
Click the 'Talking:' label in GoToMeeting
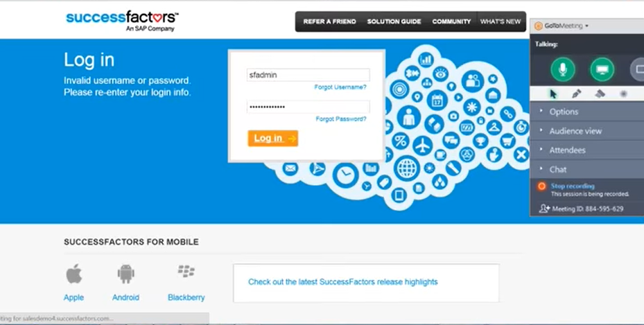(546, 44)
